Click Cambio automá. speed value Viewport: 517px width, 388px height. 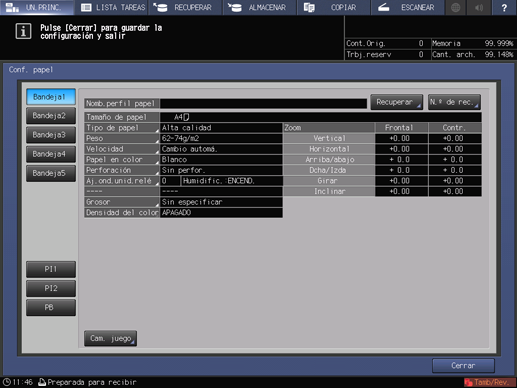point(221,149)
